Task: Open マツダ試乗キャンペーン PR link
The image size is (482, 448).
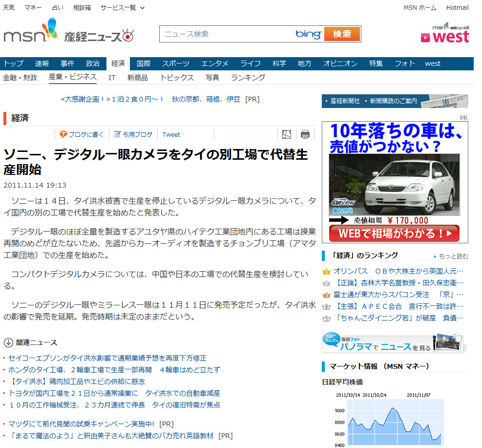Action: coord(81,425)
